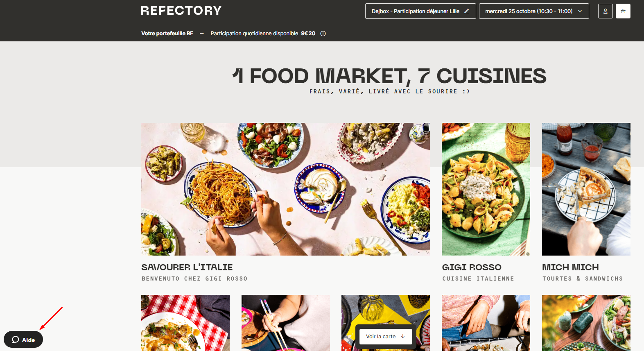Open the user account profile icon
Screen dimensions: 644x351
click(x=605, y=11)
